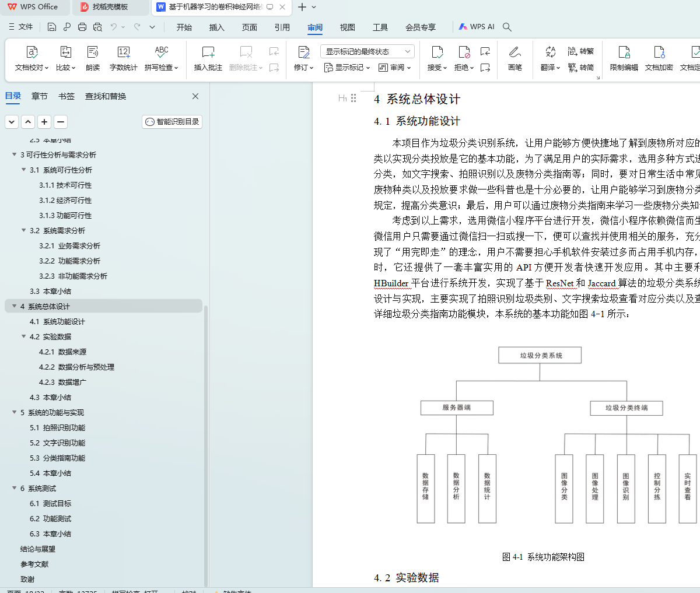Click 拒绝 reject change icon
This screenshot has width=700, height=593.
464,52
